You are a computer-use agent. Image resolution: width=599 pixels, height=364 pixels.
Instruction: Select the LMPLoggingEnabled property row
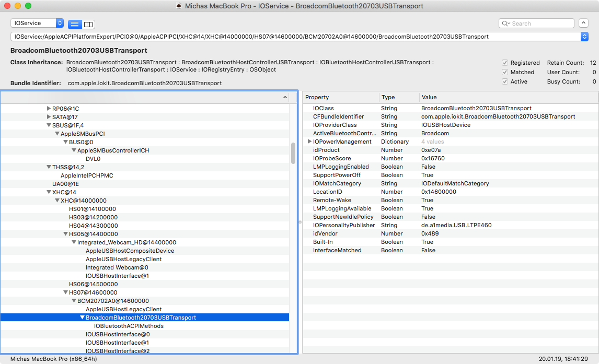[x=451, y=167]
